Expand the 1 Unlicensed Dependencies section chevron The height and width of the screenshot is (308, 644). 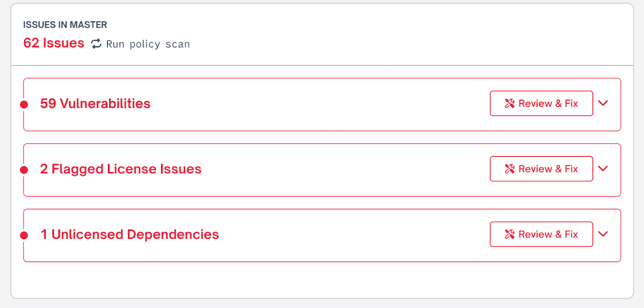pyautogui.click(x=603, y=234)
